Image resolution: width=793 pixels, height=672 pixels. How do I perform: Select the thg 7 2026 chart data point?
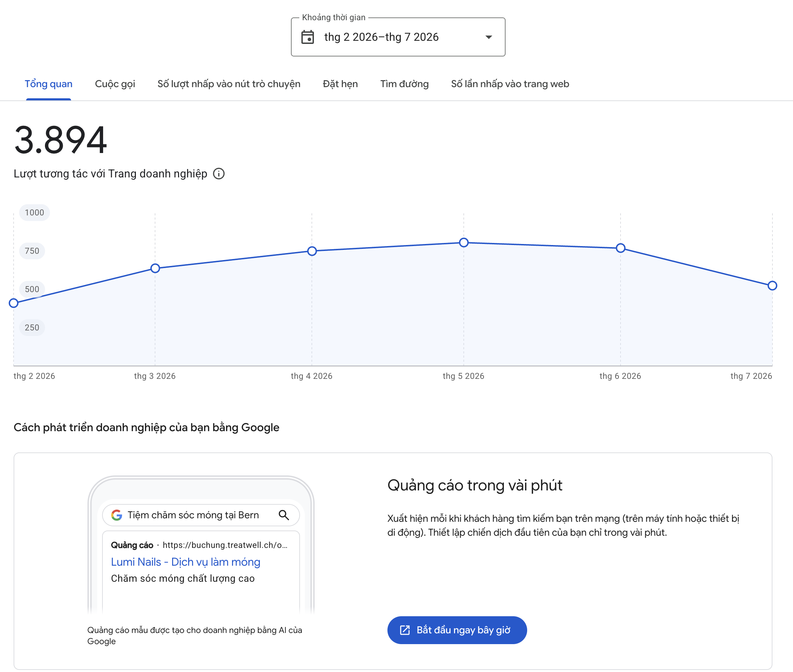pos(772,286)
